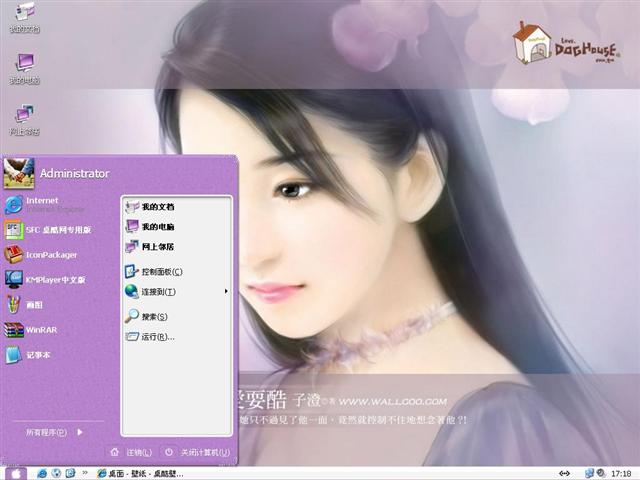Expand quick launch overflow chevron
Image resolution: width=640 pixels, height=480 pixels.
pyautogui.click(x=85, y=473)
